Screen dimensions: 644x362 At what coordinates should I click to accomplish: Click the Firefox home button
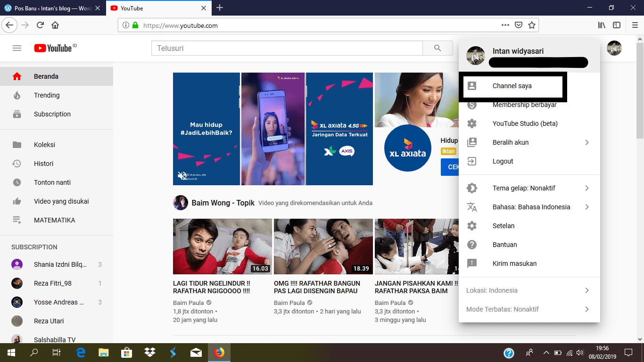(x=55, y=25)
